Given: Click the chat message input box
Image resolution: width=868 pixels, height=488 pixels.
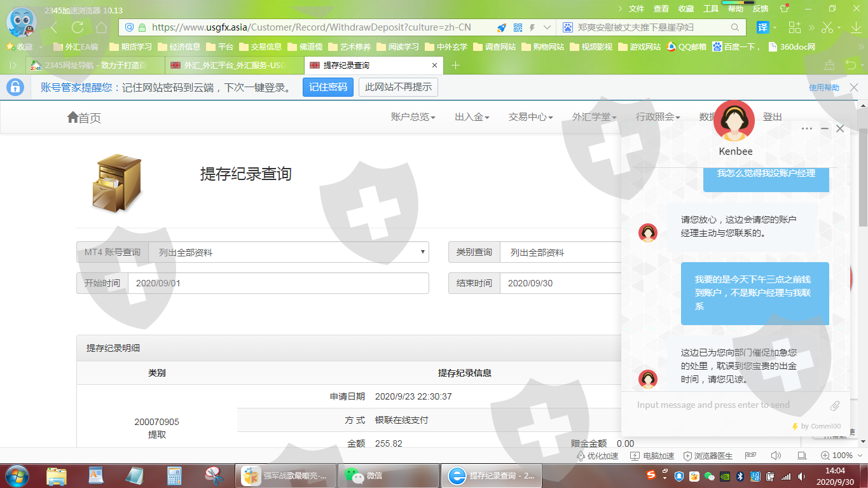Looking at the screenshot, I should (x=725, y=405).
